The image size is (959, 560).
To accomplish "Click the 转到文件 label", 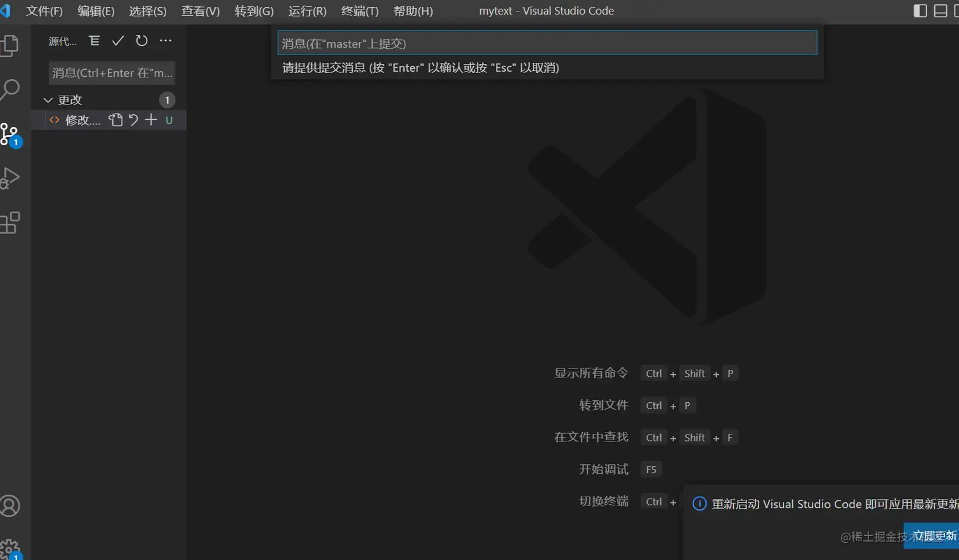I will coord(604,405).
